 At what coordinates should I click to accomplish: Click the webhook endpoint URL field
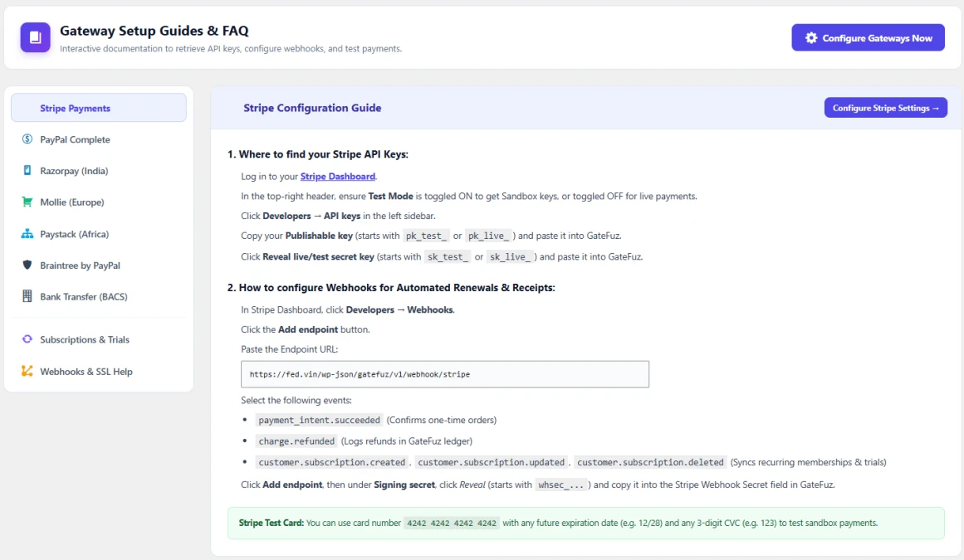[444, 374]
